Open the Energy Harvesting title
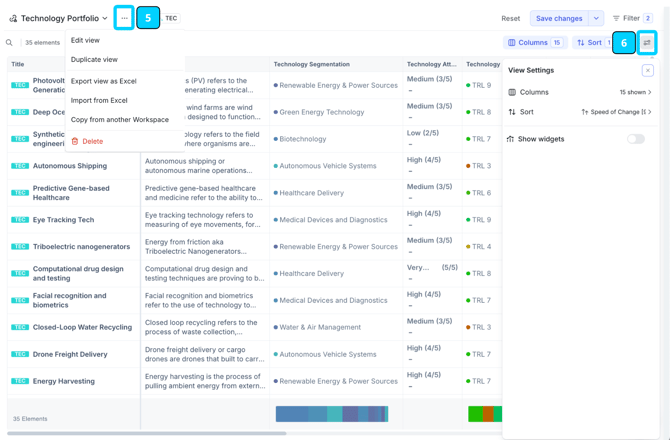This screenshot has width=670, height=440. tap(64, 381)
